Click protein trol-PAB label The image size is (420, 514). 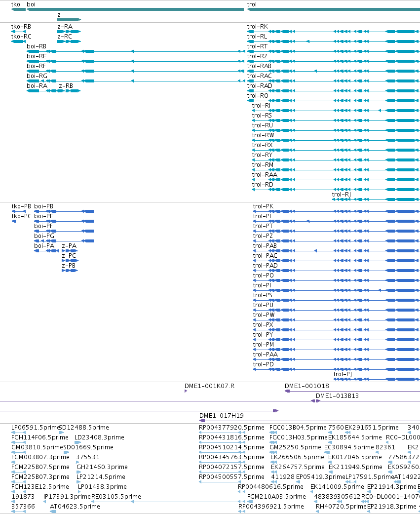pyautogui.click(x=265, y=246)
